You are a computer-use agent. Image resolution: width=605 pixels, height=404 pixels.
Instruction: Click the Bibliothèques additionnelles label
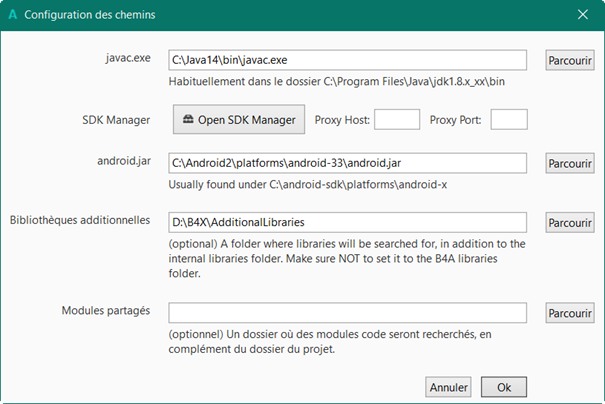pos(79,220)
